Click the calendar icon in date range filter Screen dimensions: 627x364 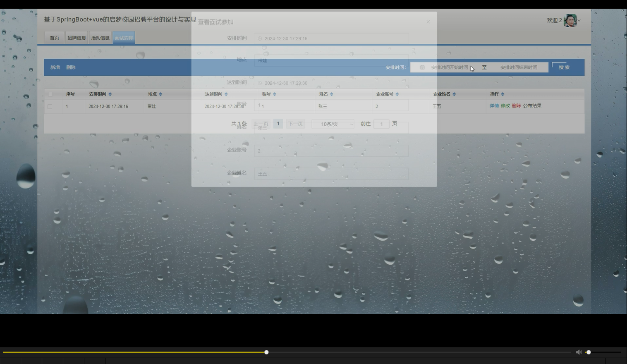[422, 67]
